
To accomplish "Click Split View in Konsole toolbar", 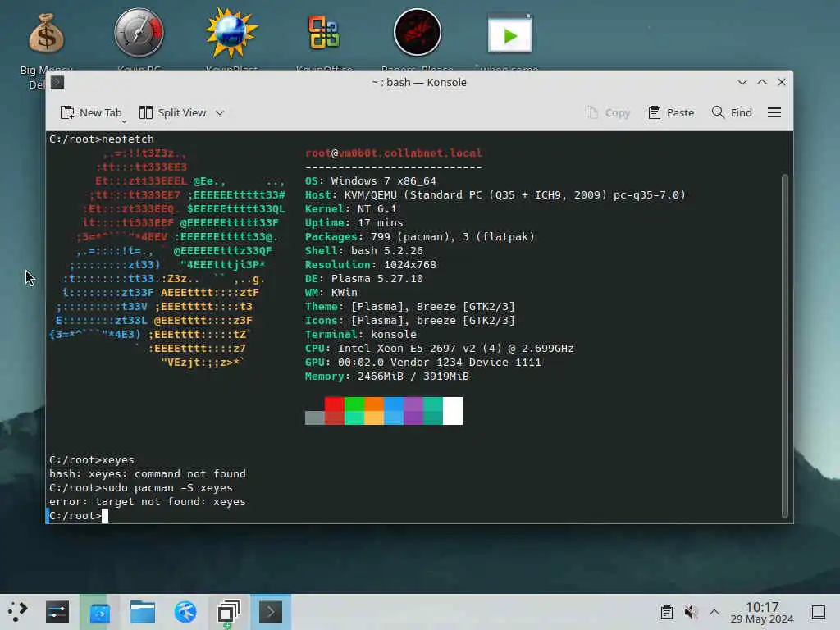I will (x=172, y=112).
